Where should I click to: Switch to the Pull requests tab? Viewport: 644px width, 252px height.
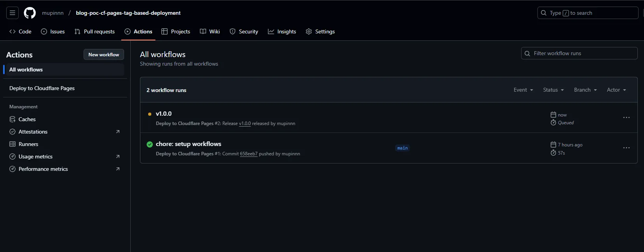[94, 31]
